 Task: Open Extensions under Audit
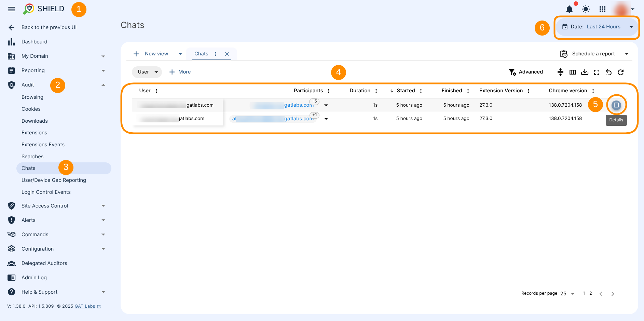(34, 133)
